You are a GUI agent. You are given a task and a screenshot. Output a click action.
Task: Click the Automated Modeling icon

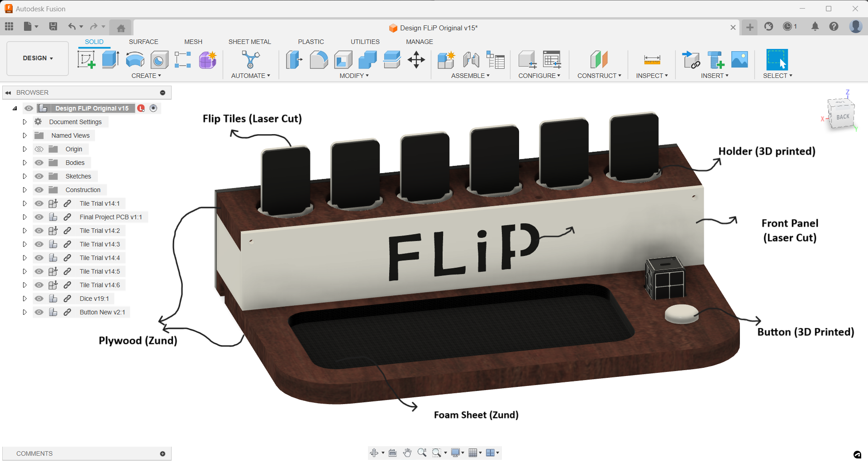click(250, 60)
